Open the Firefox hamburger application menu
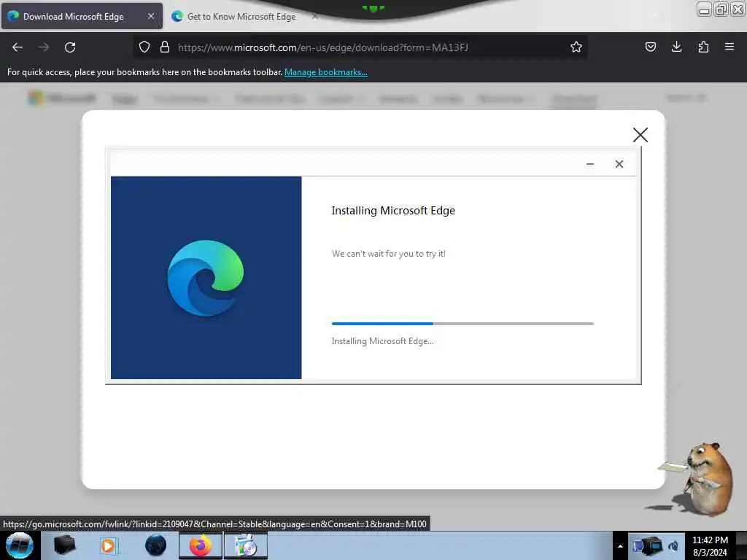This screenshot has height=560, width=747. click(x=729, y=47)
